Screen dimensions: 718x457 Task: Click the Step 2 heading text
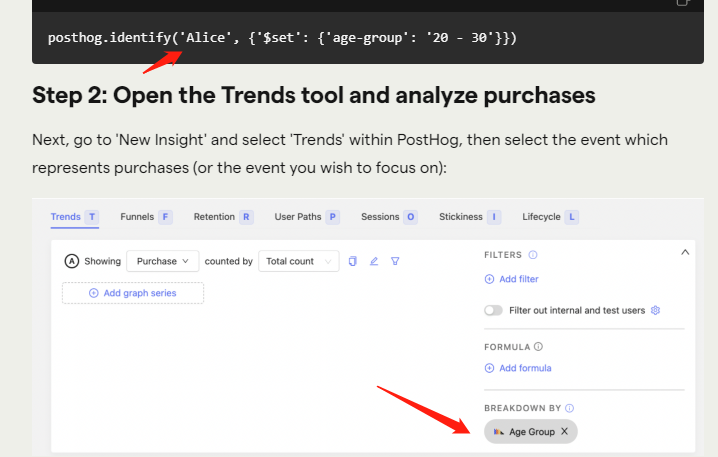314,95
